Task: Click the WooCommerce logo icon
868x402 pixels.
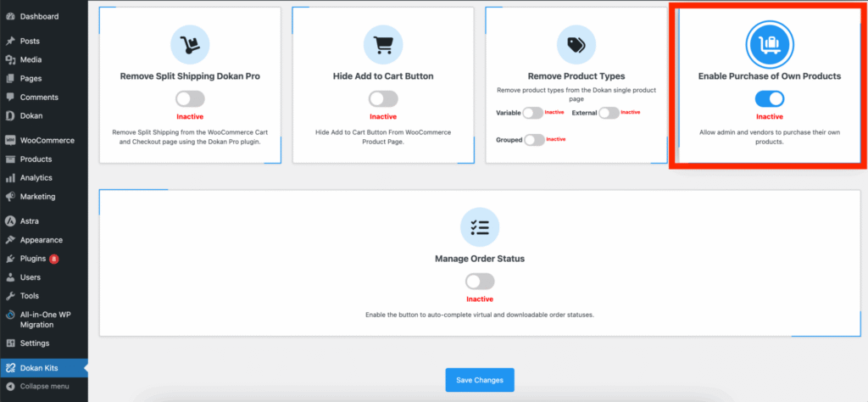Action: (10, 141)
